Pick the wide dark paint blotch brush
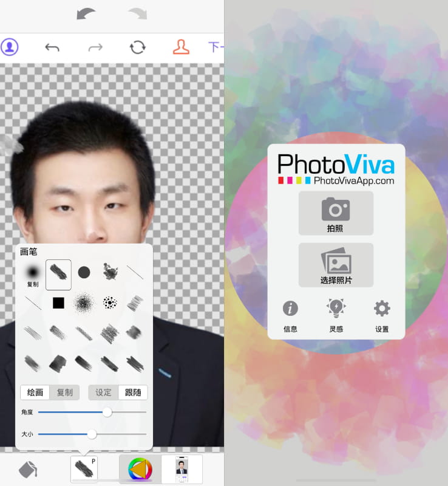The image size is (448, 486). (x=58, y=363)
